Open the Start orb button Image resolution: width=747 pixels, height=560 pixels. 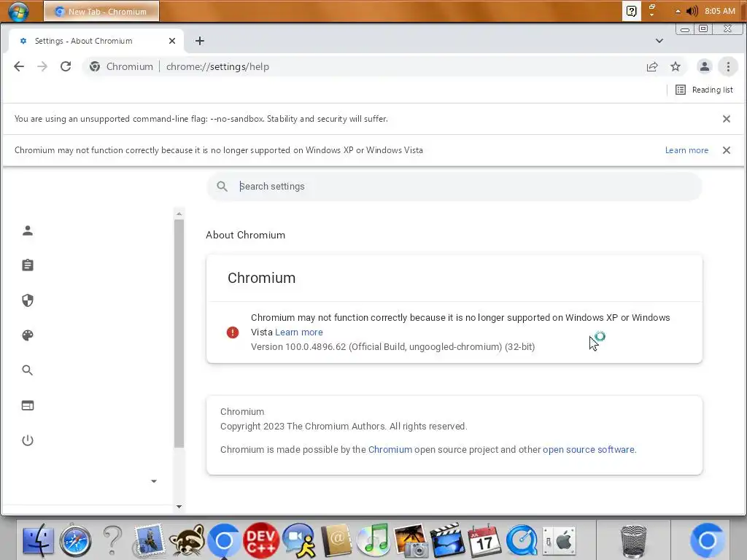(x=18, y=12)
